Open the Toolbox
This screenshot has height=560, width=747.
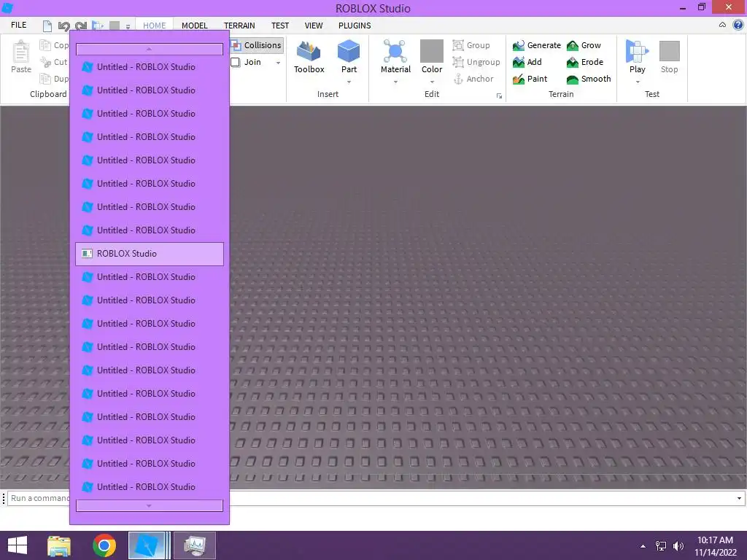(309, 57)
